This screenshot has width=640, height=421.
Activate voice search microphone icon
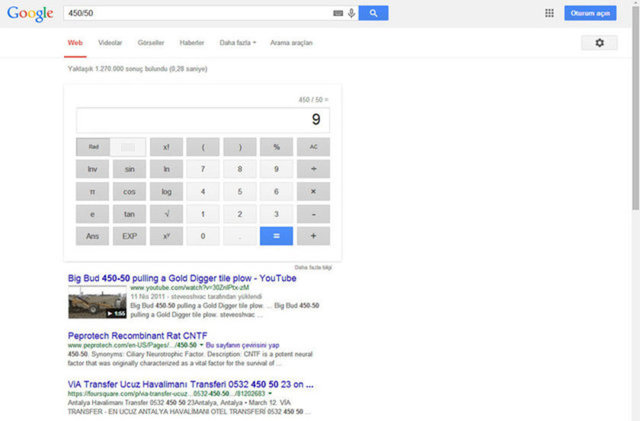351,13
